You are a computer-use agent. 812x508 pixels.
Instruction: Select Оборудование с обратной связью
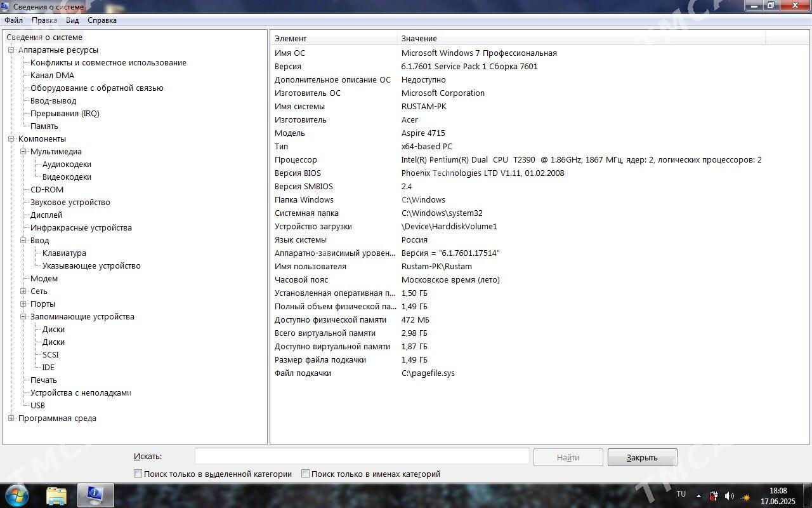click(97, 88)
